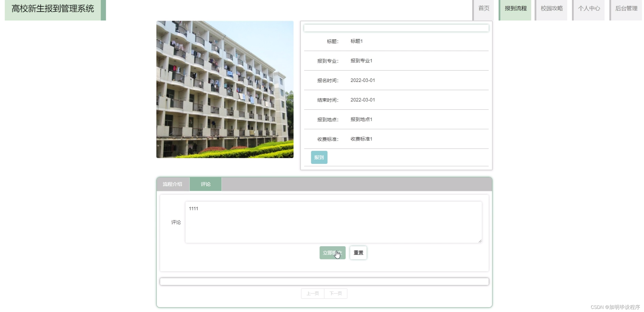
Task: Click the 标题1 value text
Action: tap(356, 41)
